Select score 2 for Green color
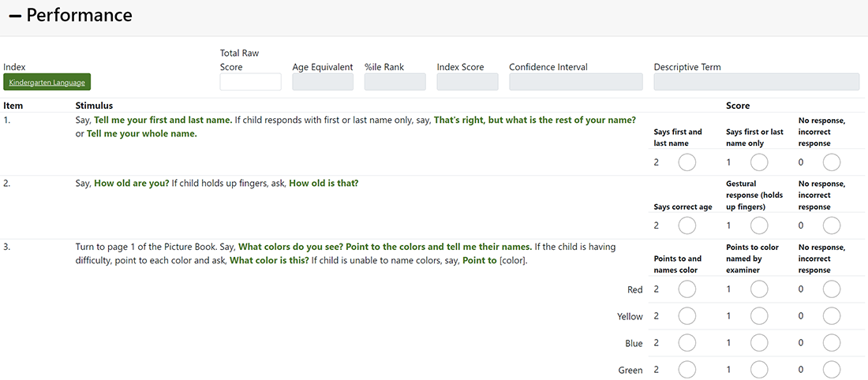This screenshot has height=380, width=868. [687, 370]
